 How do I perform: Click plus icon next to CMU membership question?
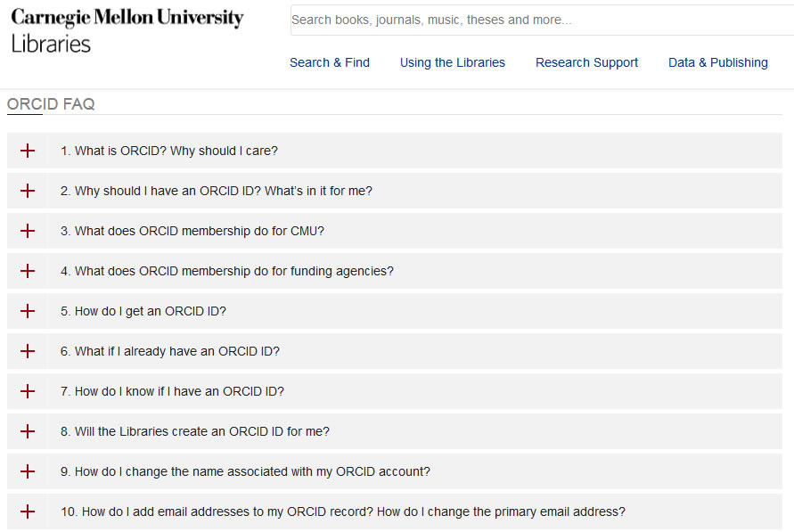click(28, 231)
